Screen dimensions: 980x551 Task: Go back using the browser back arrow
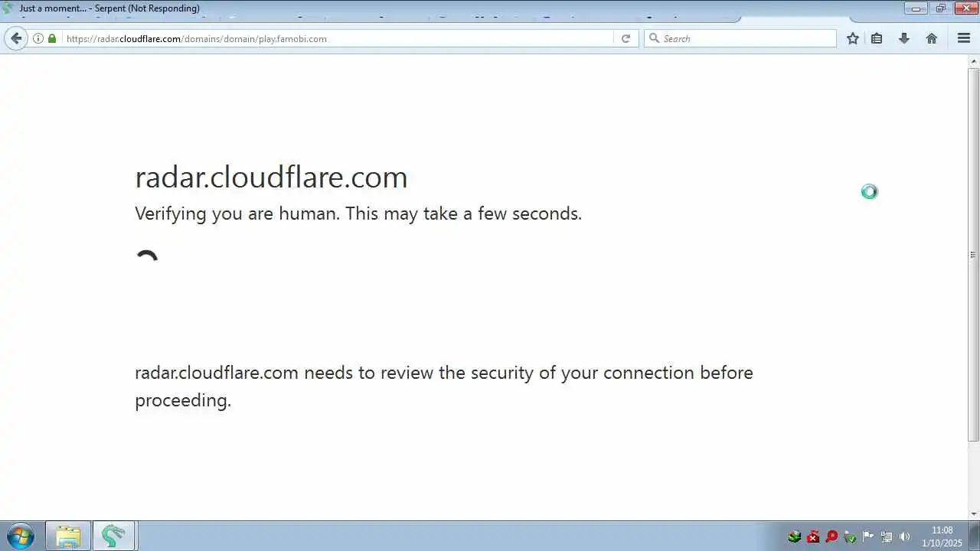click(x=16, y=38)
